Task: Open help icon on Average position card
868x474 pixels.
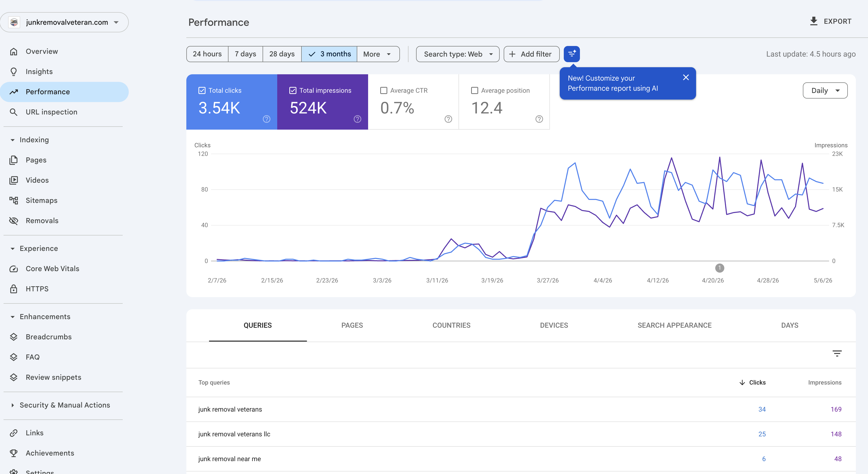Action: (539, 119)
